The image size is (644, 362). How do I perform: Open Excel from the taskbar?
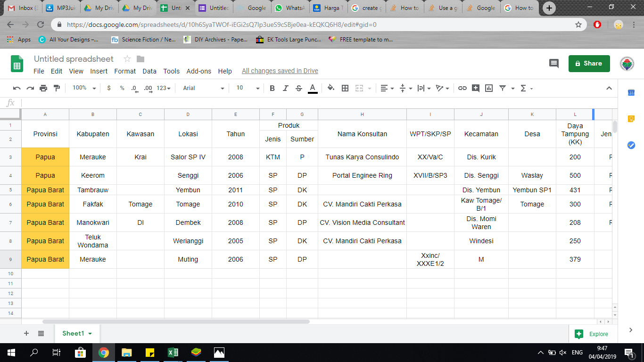point(173,353)
